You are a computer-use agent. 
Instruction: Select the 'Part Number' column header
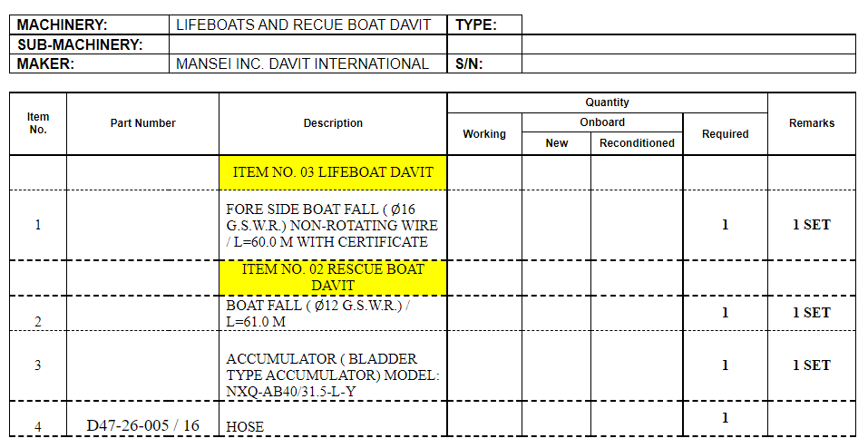[x=143, y=123]
